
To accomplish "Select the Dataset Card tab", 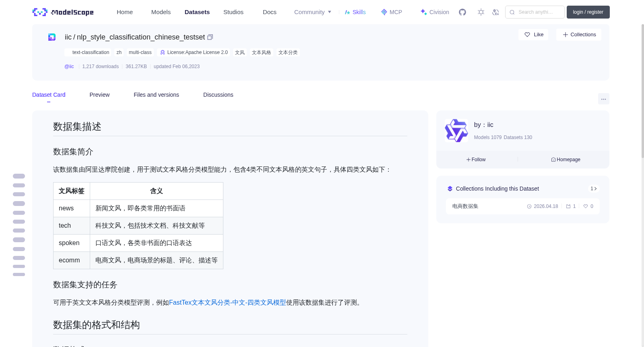I will pyautogui.click(x=49, y=95).
